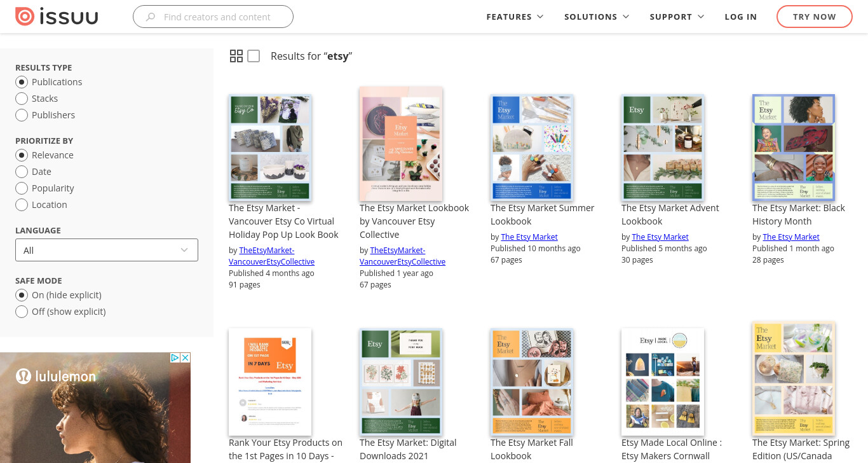Click the Log In menu item
This screenshot has width=868, height=463.
741,17
